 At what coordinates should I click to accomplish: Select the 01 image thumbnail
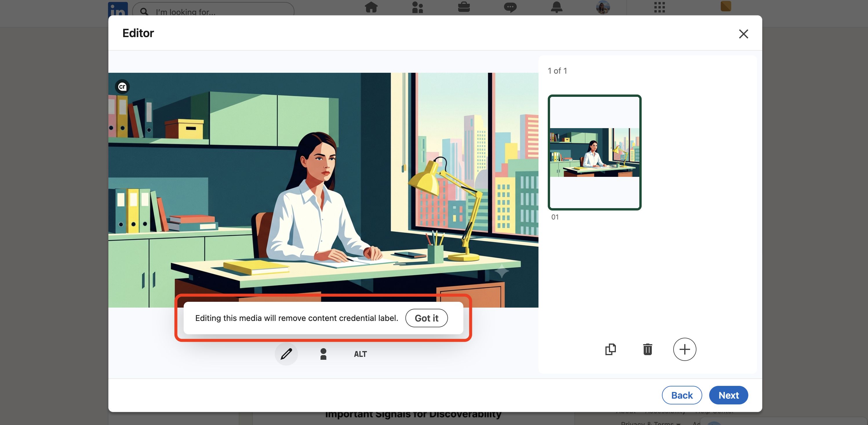click(594, 152)
